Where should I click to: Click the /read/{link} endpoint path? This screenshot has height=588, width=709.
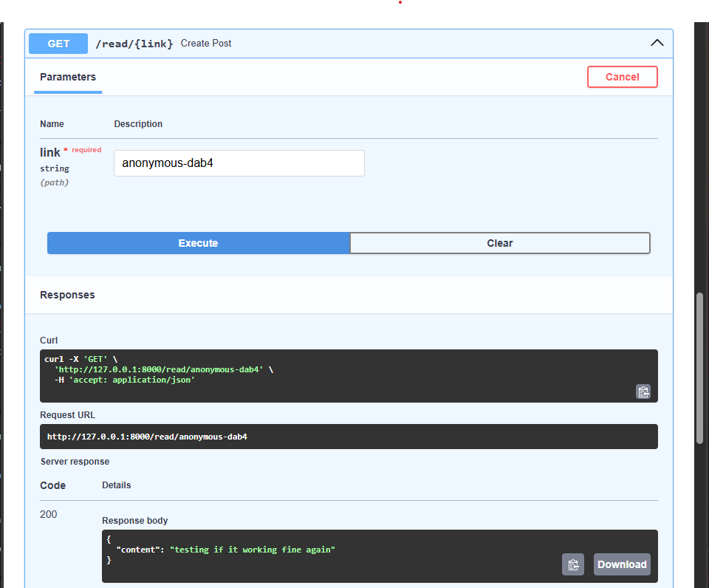point(134,44)
